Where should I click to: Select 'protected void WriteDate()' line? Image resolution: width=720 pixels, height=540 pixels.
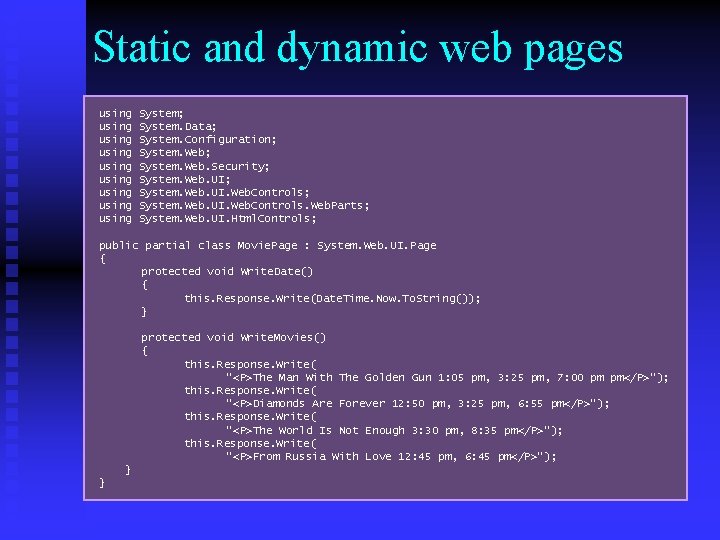pos(227,271)
